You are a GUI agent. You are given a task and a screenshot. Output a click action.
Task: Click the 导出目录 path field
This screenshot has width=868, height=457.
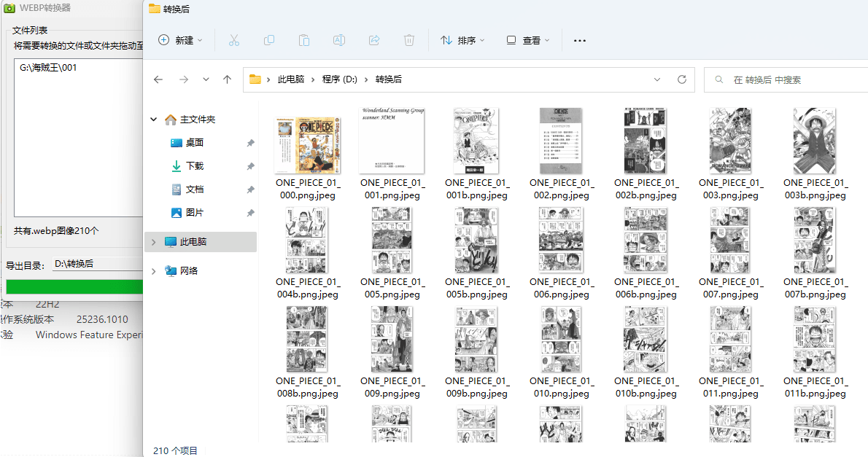pyautogui.click(x=98, y=264)
